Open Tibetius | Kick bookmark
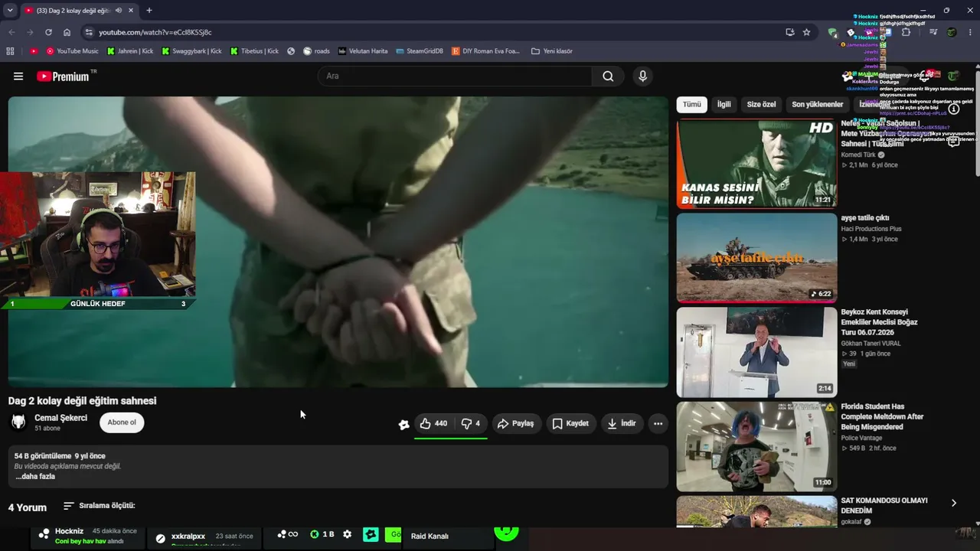Image resolution: width=980 pixels, height=551 pixels. [254, 51]
